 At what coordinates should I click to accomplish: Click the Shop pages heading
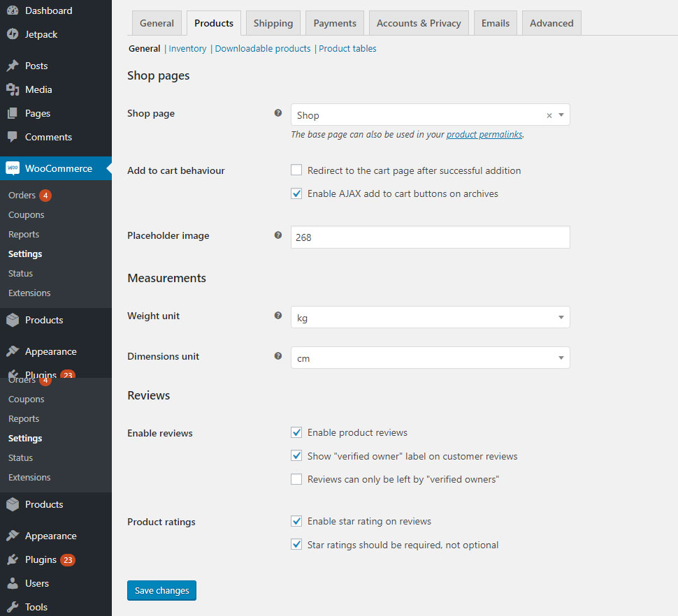158,75
